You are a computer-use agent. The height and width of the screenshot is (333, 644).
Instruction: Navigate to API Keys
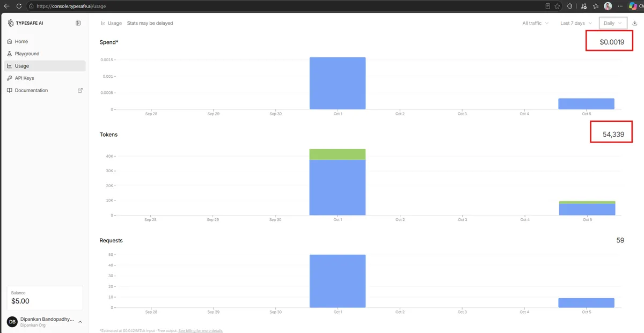(x=45, y=78)
